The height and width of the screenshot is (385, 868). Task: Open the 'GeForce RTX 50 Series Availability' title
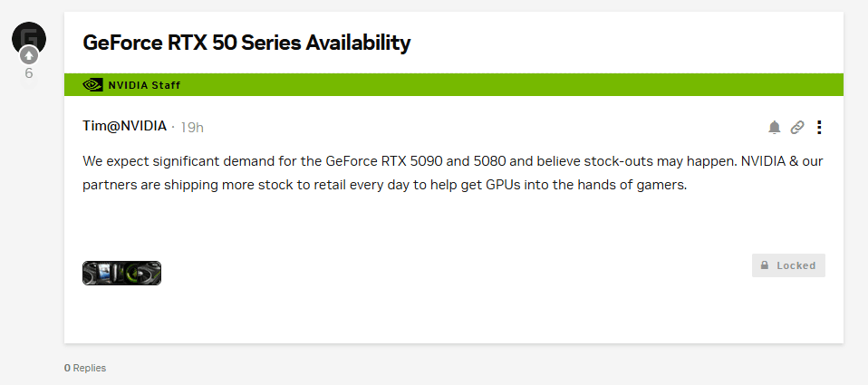tap(246, 42)
